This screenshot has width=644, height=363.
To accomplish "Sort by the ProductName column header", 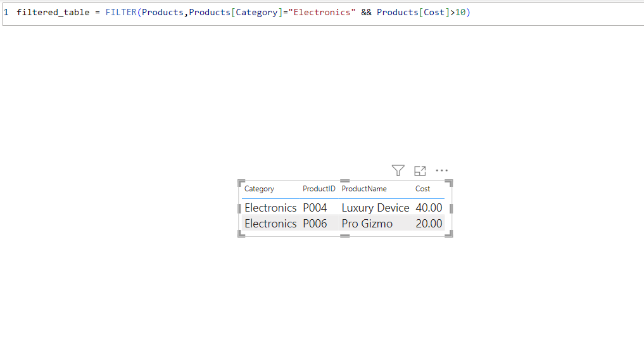I will click(364, 189).
